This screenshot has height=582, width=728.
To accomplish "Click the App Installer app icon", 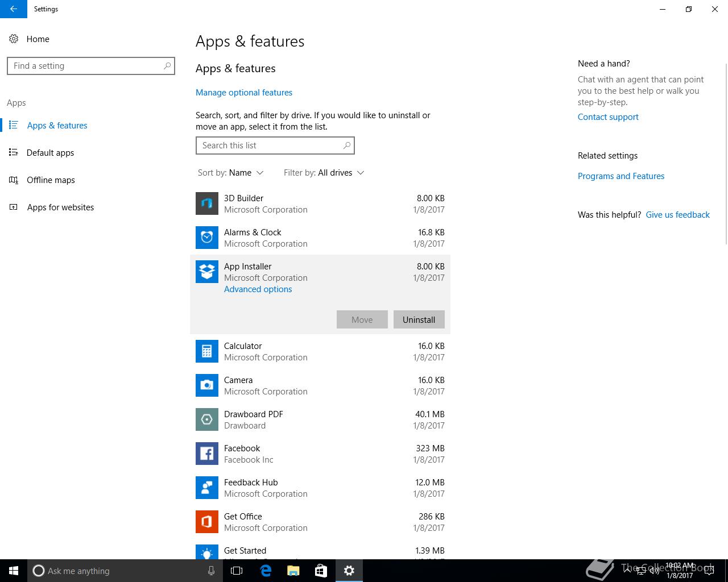I will coord(207,272).
